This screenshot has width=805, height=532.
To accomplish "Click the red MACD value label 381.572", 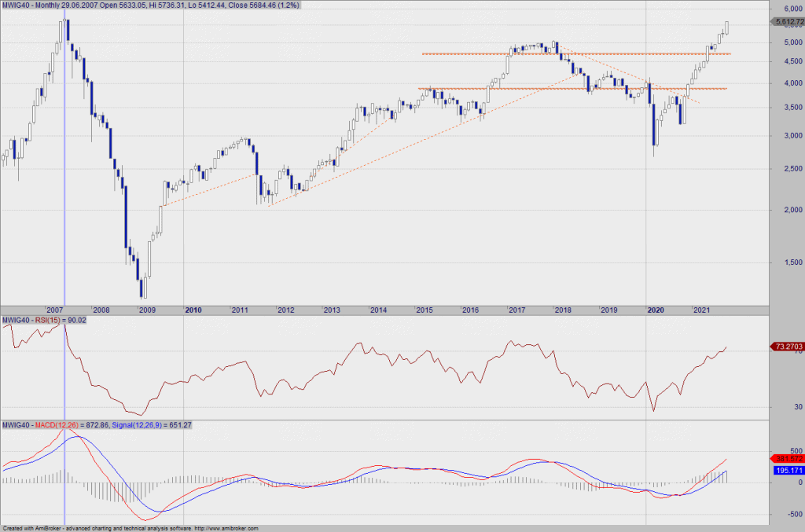I will pyautogui.click(x=786, y=458).
